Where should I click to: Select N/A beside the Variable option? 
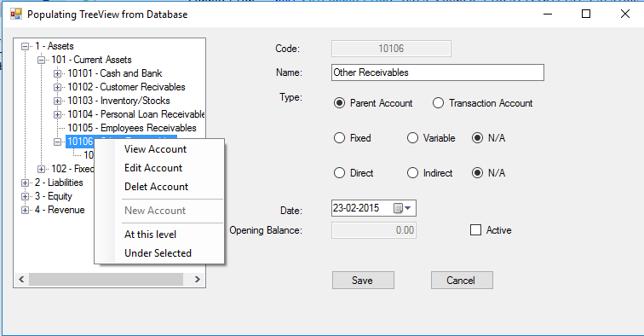click(x=477, y=138)
